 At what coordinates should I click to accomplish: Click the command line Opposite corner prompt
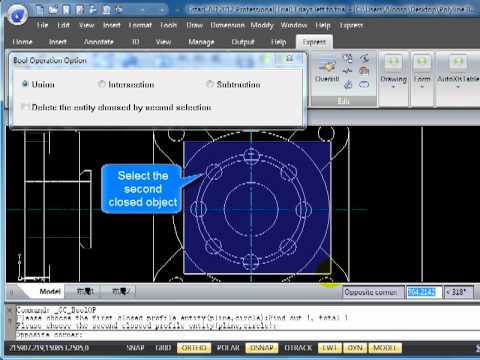click(x=48, y=334)
